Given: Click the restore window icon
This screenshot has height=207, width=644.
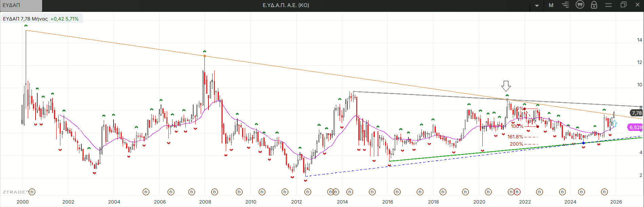Looking at the screenshot, I should coord(623,5).
